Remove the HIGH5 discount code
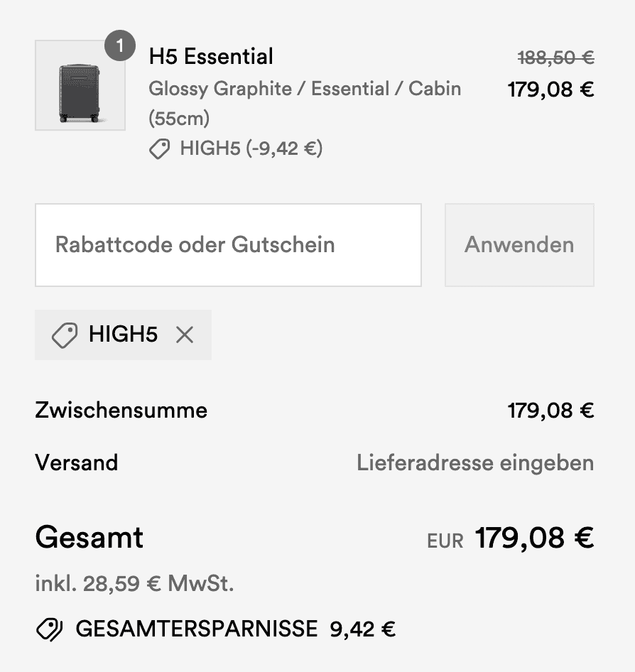The width and height of the screenshot is (635, 672). pos(185,335)
